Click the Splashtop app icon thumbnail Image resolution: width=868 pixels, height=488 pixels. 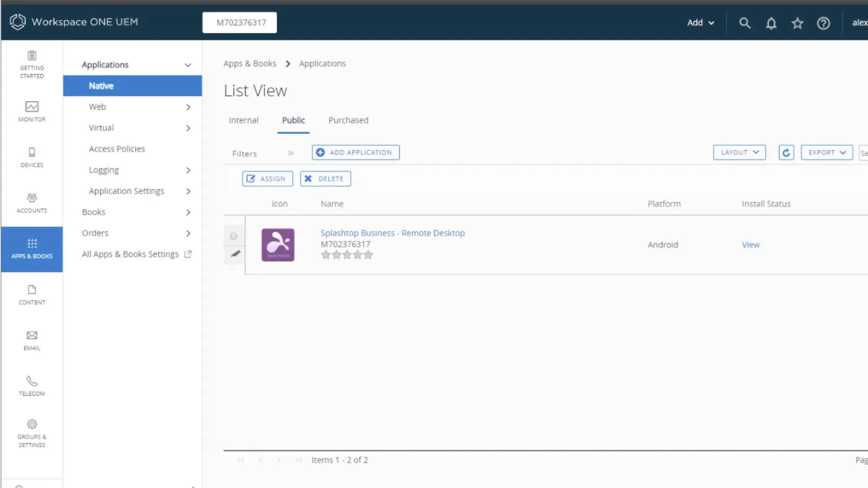[278, 245]
